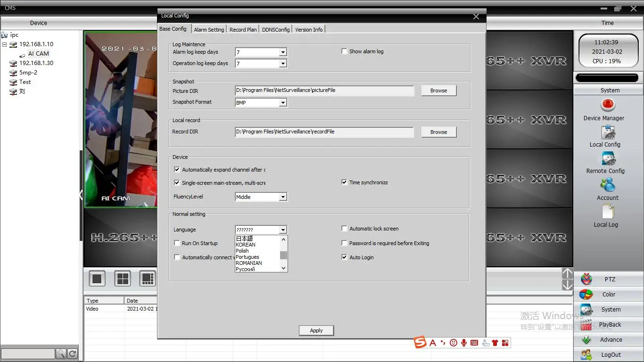Click the IME microphone voice input icon

pyautogui.click(x=464, y=343)
